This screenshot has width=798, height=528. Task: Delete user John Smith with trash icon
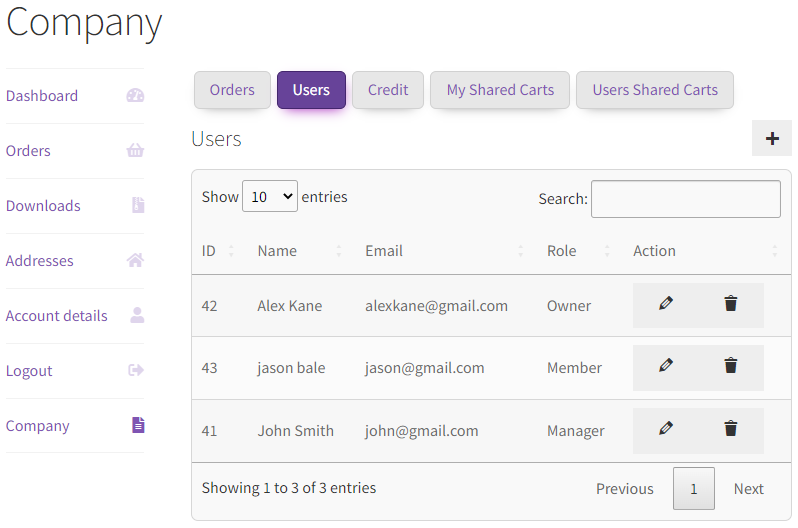[731, 428]
